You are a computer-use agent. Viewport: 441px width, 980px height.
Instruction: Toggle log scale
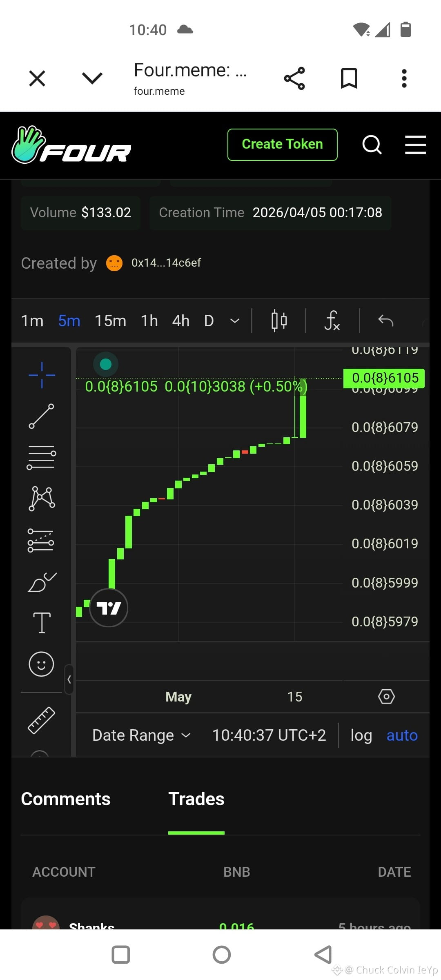click(x=361, y=735)
